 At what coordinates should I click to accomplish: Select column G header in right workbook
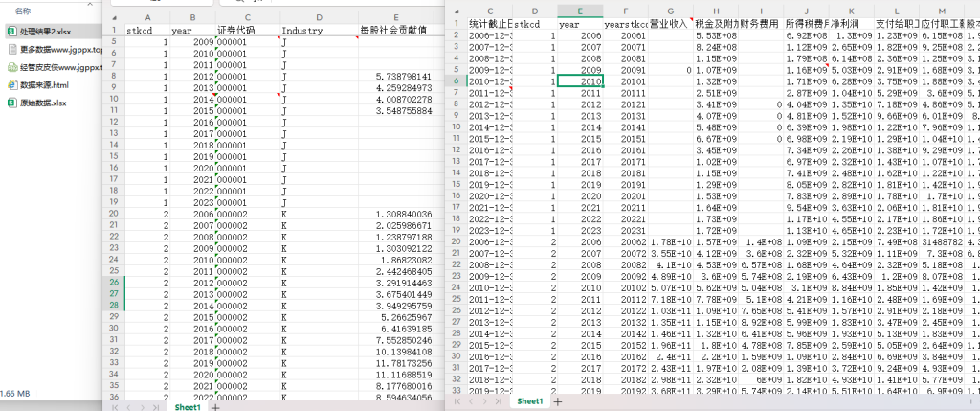[671, 11]
